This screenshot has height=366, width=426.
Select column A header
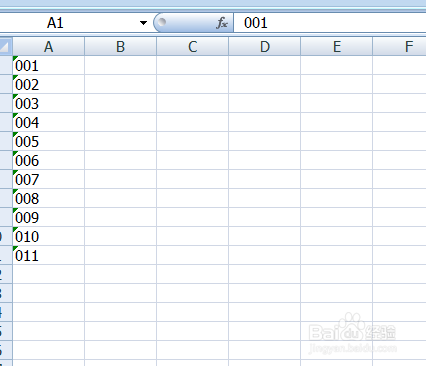(48, 46)
